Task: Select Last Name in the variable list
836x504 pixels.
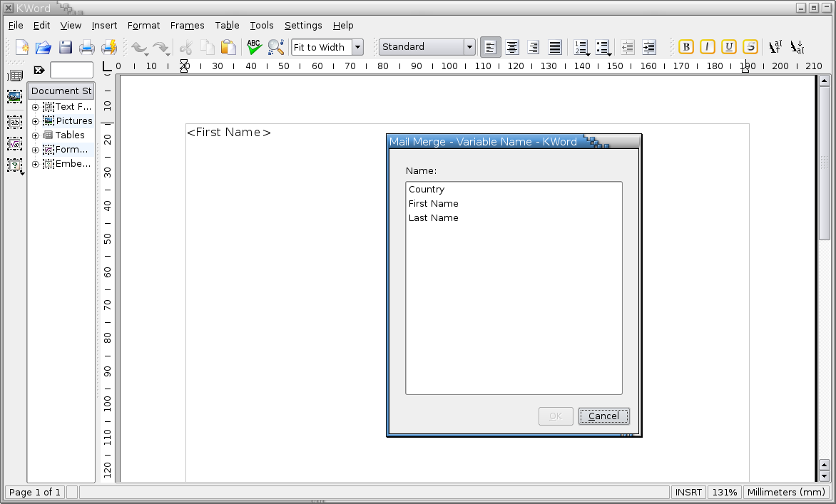Action: pyautogui.click(x=433, y=217)
